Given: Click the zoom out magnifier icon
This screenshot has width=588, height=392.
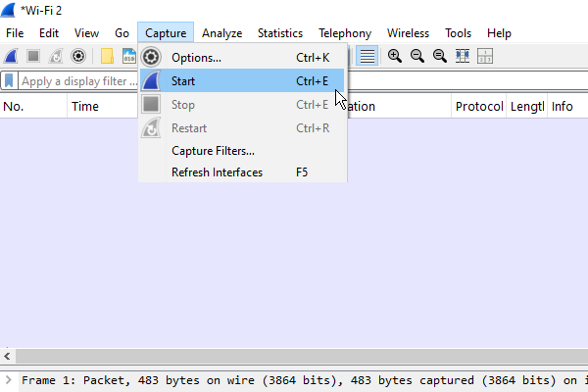Looking at the screenshot, I should click(x=417, y=56).
